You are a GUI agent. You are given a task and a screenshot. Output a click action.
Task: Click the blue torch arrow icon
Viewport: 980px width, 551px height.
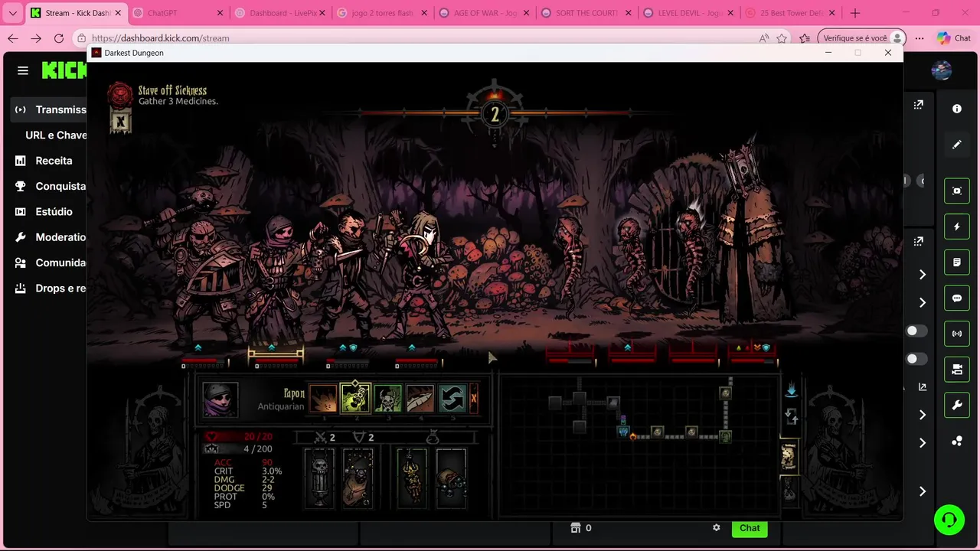click(x=791, y=390)
